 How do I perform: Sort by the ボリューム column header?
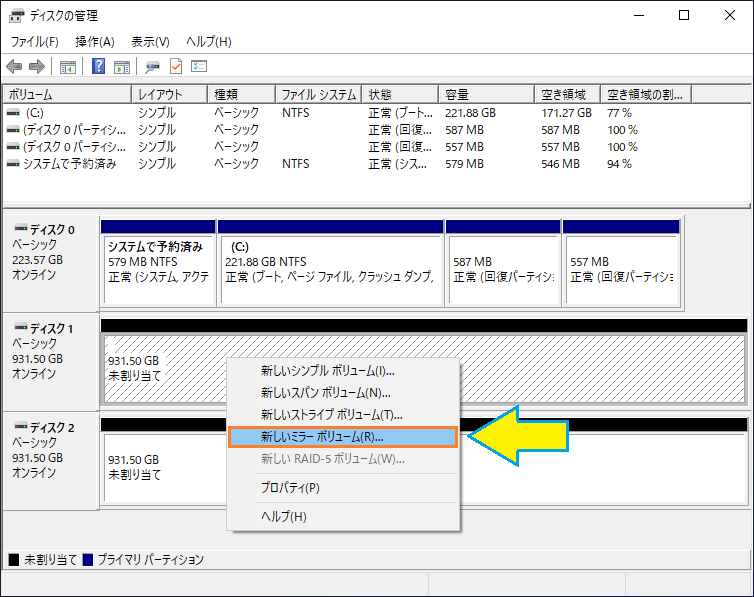(x=67, y=94)
